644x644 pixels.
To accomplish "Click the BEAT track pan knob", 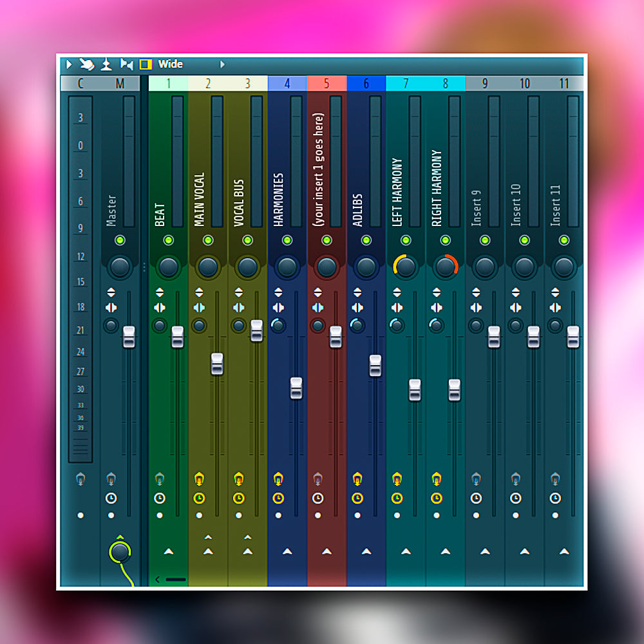I will tap(168, 267).
